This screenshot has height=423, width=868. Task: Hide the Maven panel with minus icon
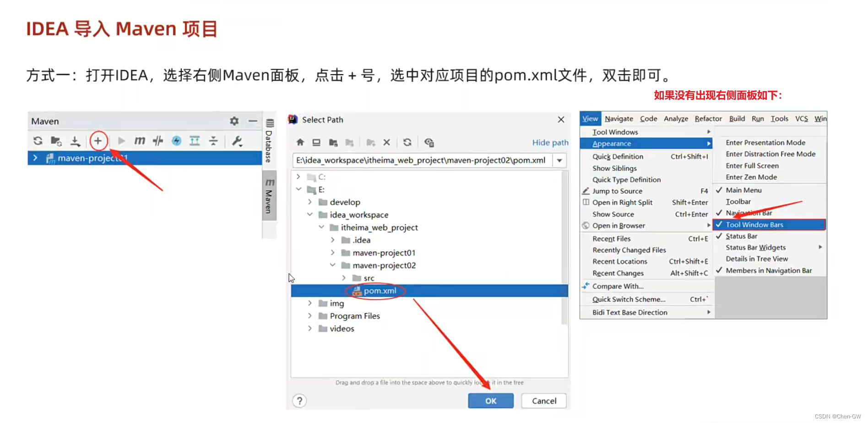[x=253, y=121]
